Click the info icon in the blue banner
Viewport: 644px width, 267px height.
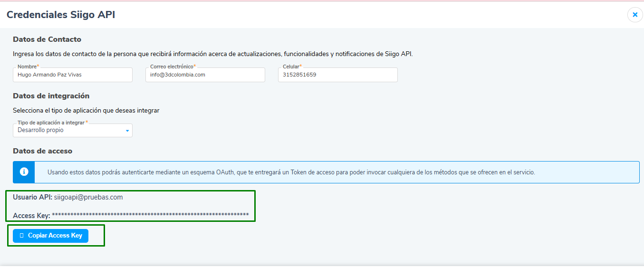pos(24,172)
